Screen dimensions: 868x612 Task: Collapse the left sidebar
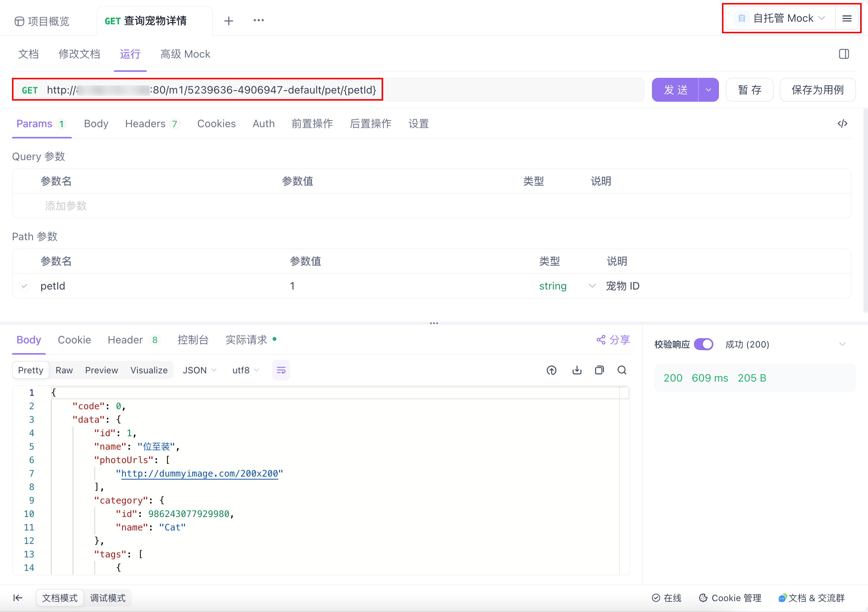17,598
